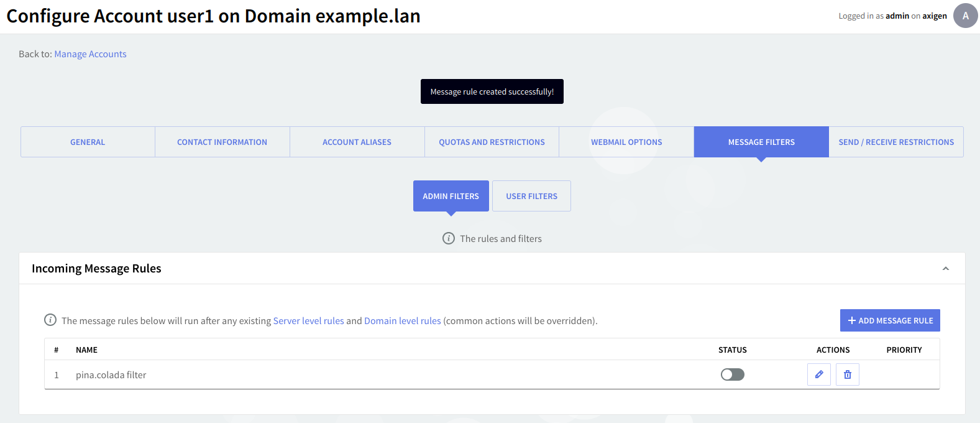
Task: Select the Webmail Options tab
Action: coord(626,142)
